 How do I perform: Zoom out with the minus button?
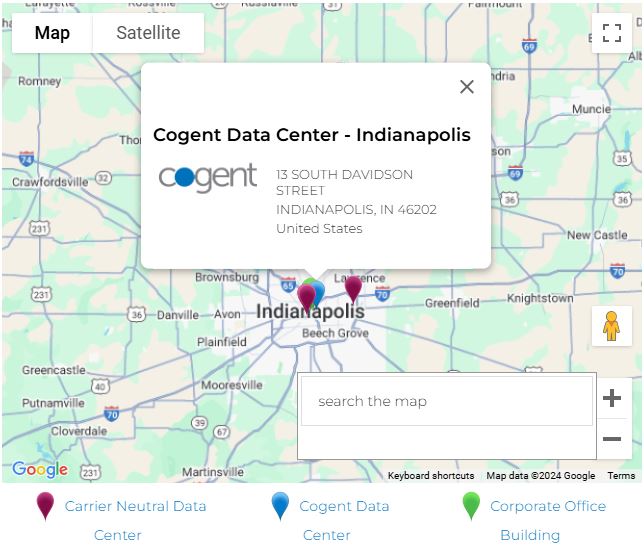(x=612, y=439)
